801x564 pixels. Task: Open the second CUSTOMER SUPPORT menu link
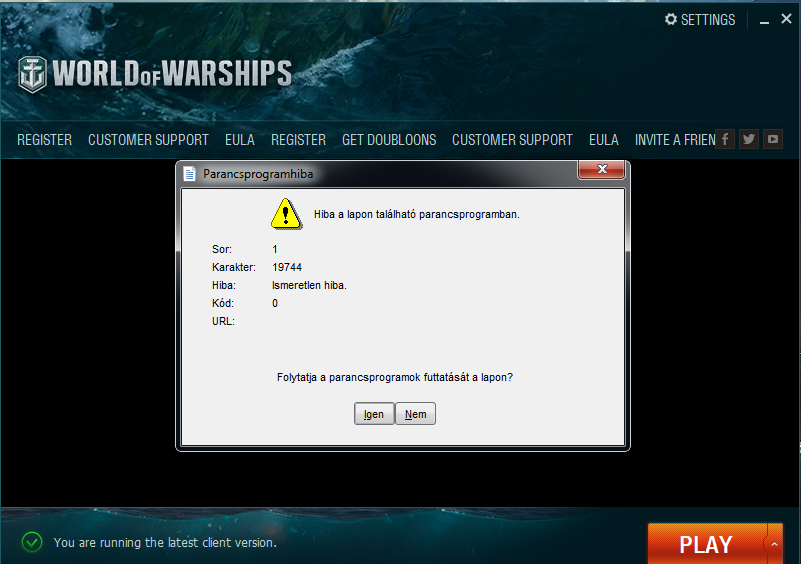[512, 139]
